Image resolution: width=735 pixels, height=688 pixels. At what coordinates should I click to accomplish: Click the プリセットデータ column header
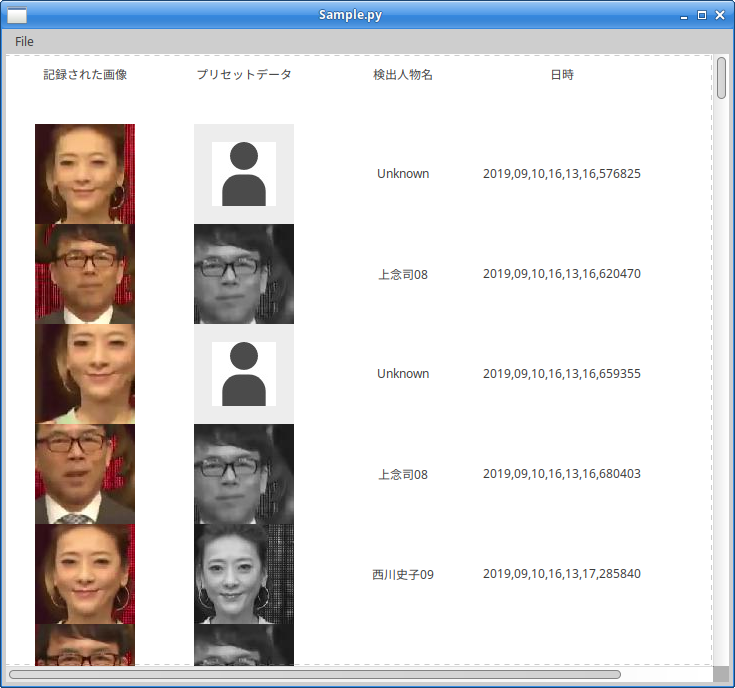click(x=244, y=75)
